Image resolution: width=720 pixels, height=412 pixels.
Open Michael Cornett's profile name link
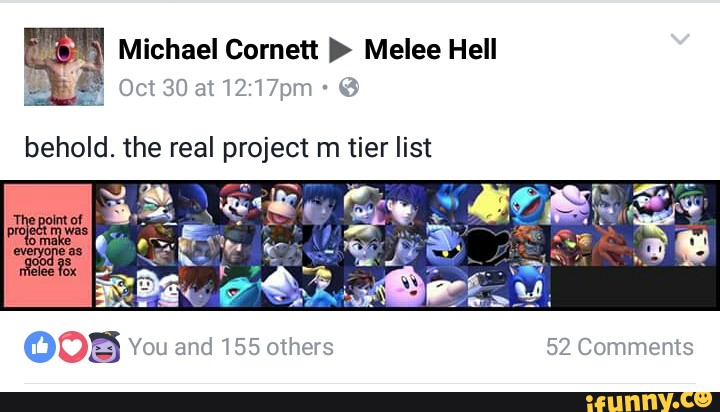point(218,50)
